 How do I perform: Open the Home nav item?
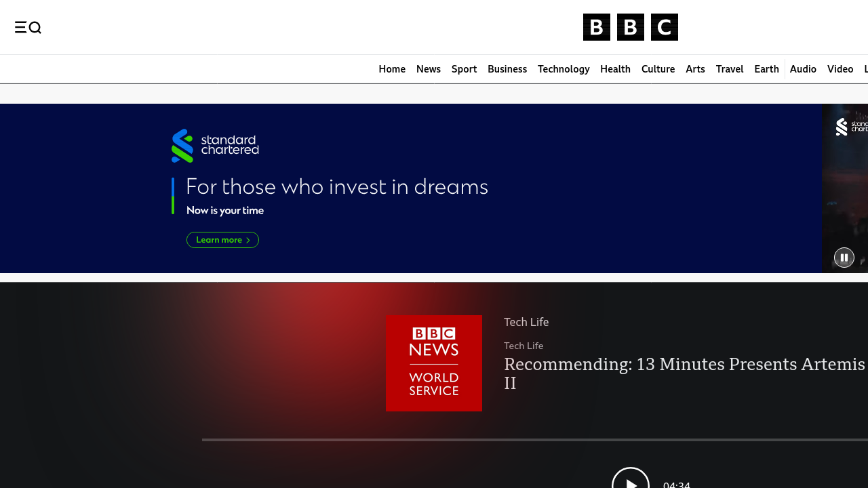[392, 69]
